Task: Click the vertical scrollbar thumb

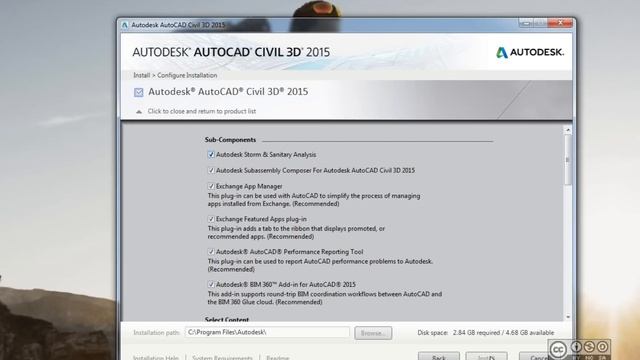Action: (x=567, y=160)
